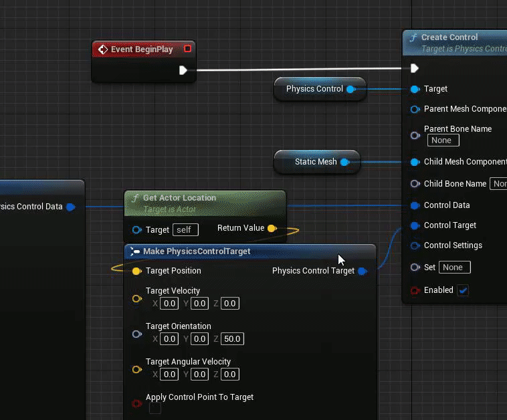Screen dimensions: 507x420
Task: Click the Set name input pin
Action: click(x=415, y=268)
